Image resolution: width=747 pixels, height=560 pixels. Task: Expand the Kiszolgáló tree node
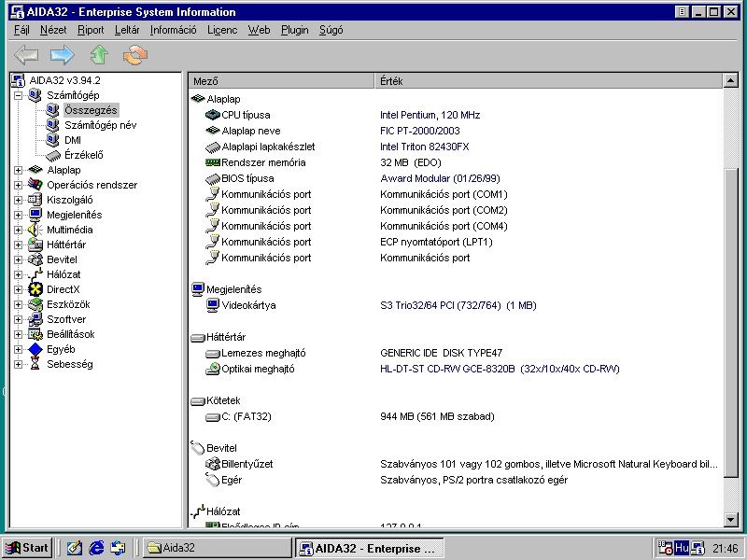(x=18, y=200)
